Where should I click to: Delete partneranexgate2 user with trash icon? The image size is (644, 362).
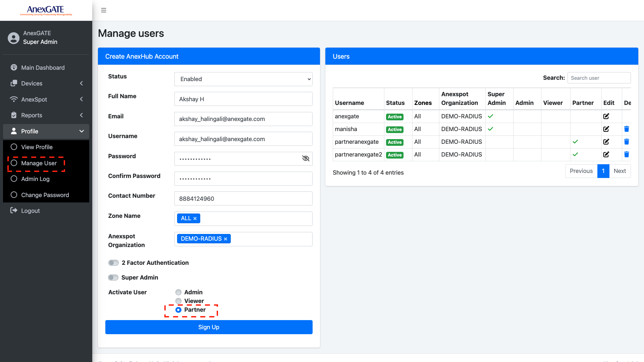[x=626, y=155]
